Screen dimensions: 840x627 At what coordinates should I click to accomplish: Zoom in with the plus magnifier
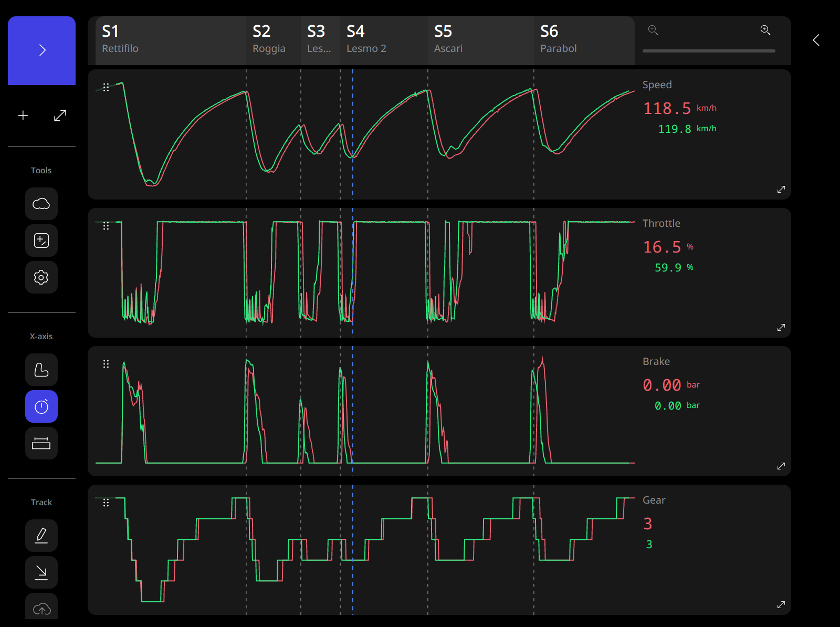765,30
